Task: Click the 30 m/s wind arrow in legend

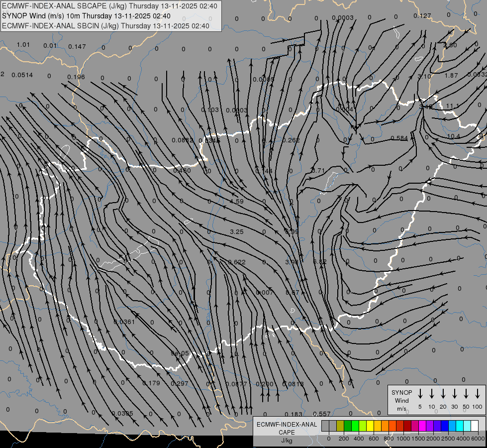Action: (x=454, y=394)
